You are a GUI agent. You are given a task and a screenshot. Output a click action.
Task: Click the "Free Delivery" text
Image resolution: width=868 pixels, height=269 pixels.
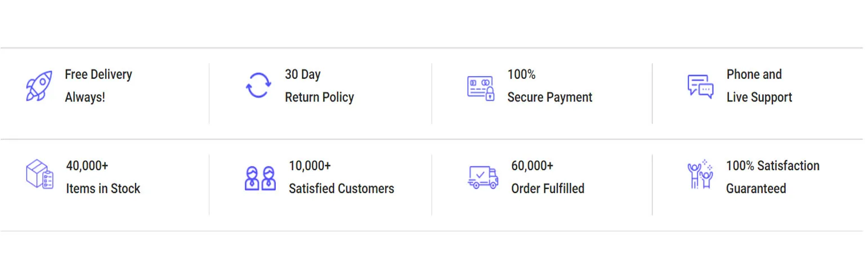tap(99, 74)
